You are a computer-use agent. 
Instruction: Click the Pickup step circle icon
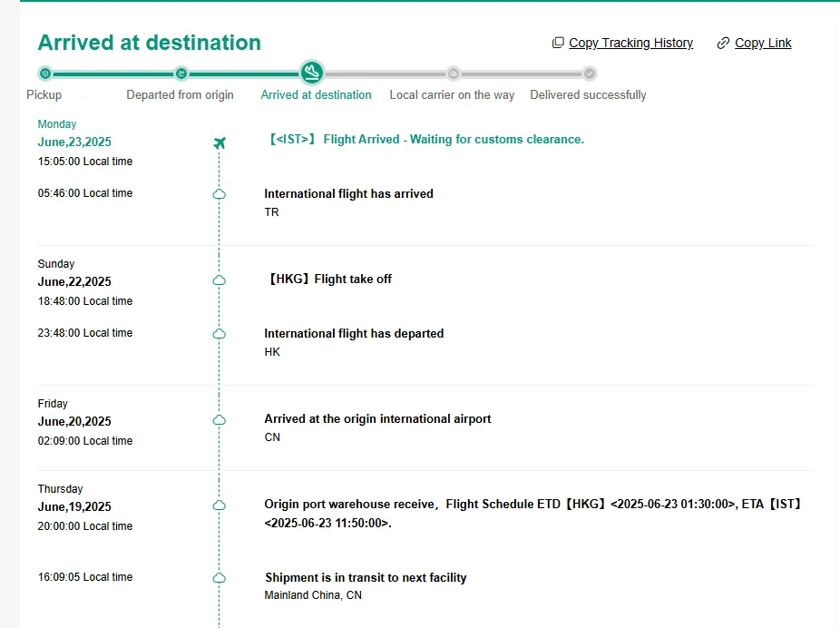point(45,74)
